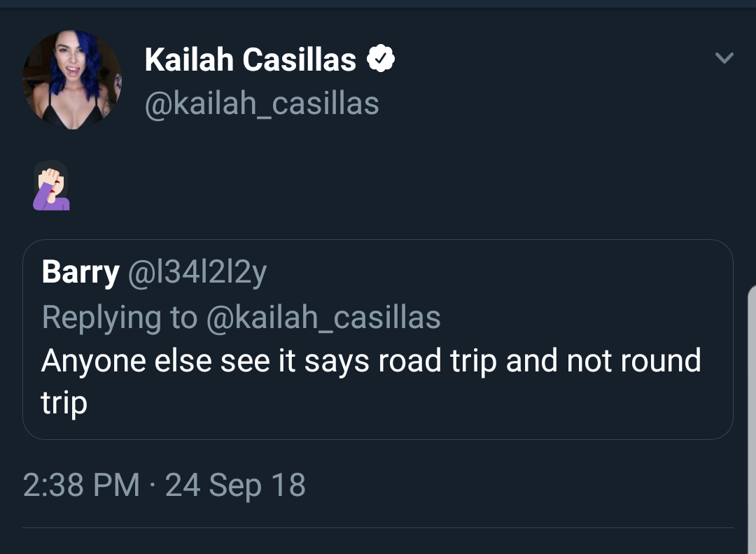Click the @l34l2l2y handle

pos(197,273)
